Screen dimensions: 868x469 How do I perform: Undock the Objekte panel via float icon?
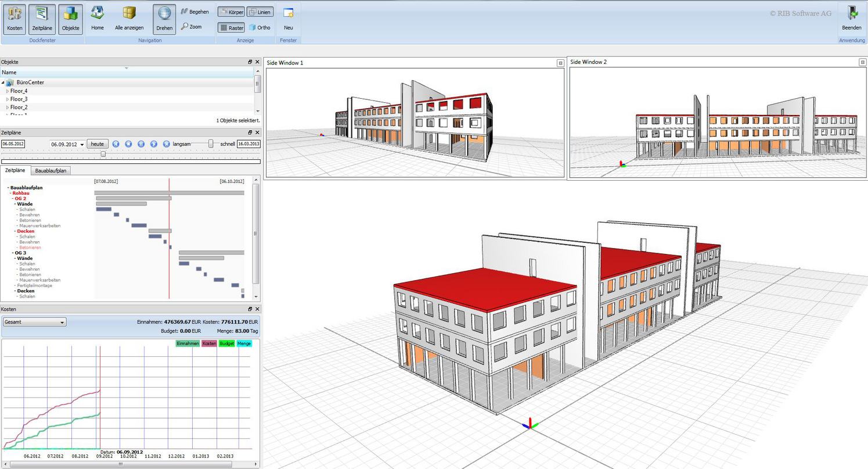coord(250,62)
